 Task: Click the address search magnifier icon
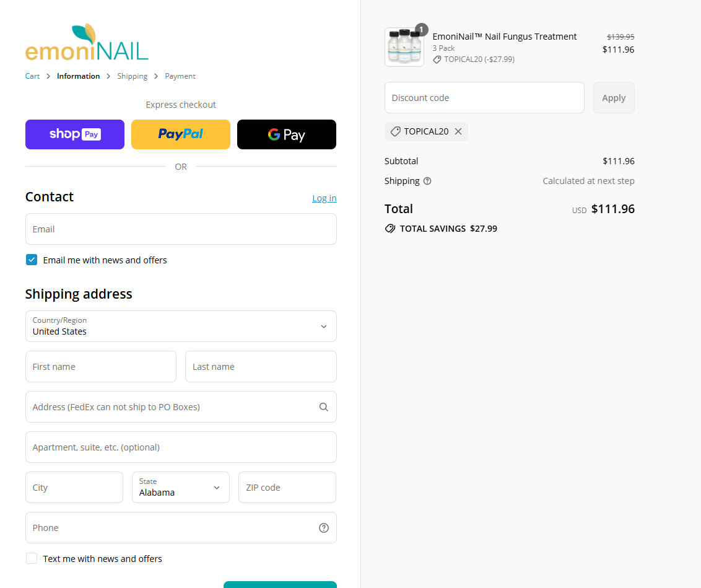324,407
